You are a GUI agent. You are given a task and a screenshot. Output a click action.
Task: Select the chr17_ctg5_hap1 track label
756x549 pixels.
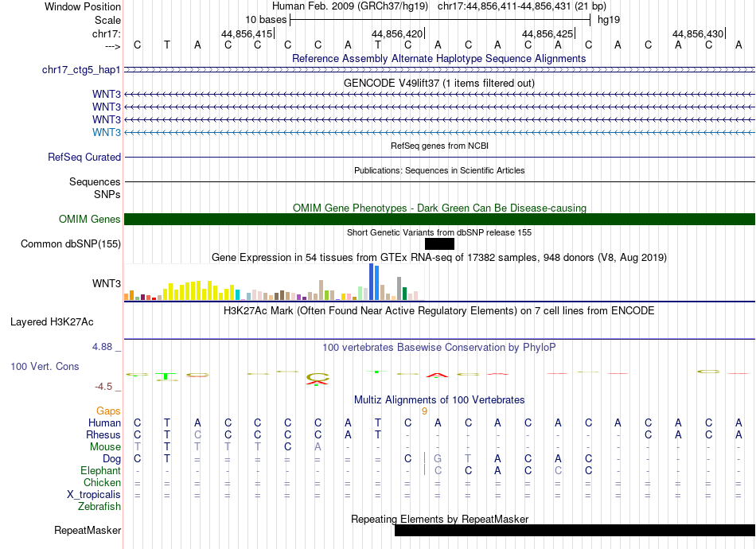[81, 70]
